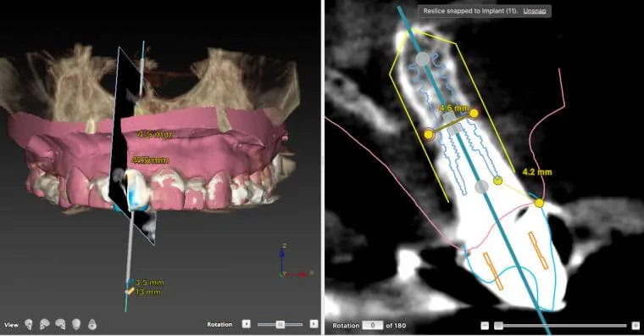The height and width of the screenshot is (336, 644).
Task: Click the gray apical handle on the implant axis
Action: [422, 59]
